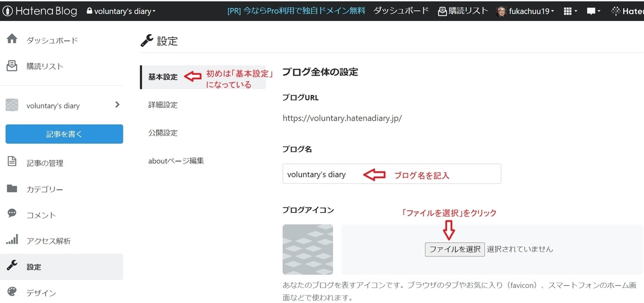Open 購読リスト in the top bar

(463, 11)
